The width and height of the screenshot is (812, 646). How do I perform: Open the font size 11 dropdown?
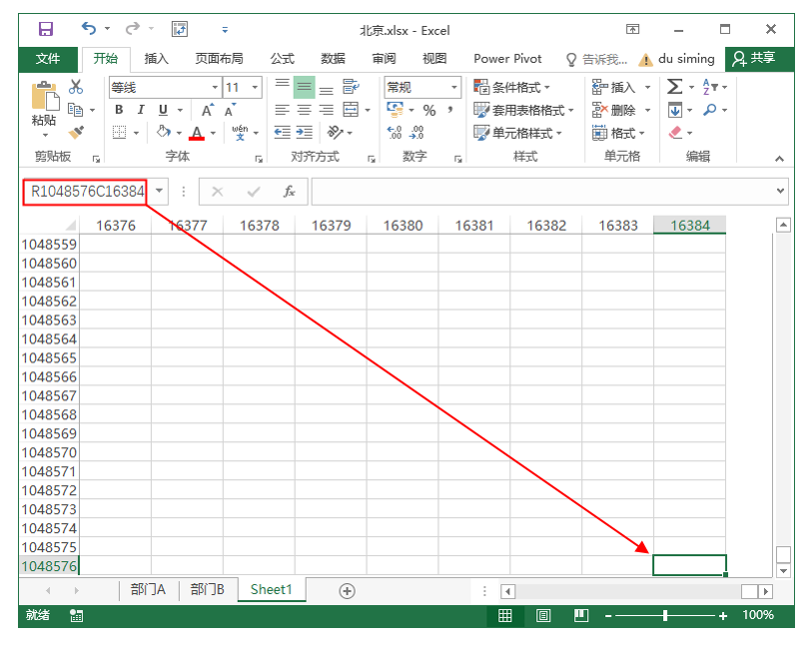click(x=255, y=88)
